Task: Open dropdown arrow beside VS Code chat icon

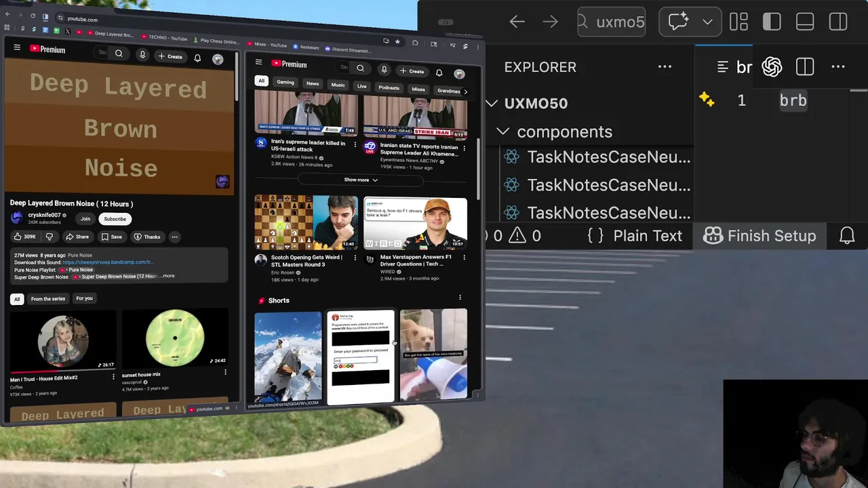Action: (707, 22)
